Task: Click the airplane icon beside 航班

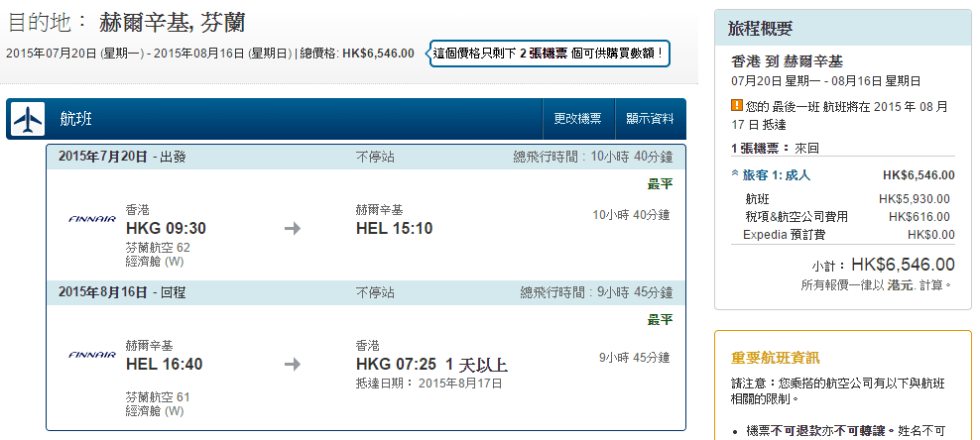Action: pos(29,119)
